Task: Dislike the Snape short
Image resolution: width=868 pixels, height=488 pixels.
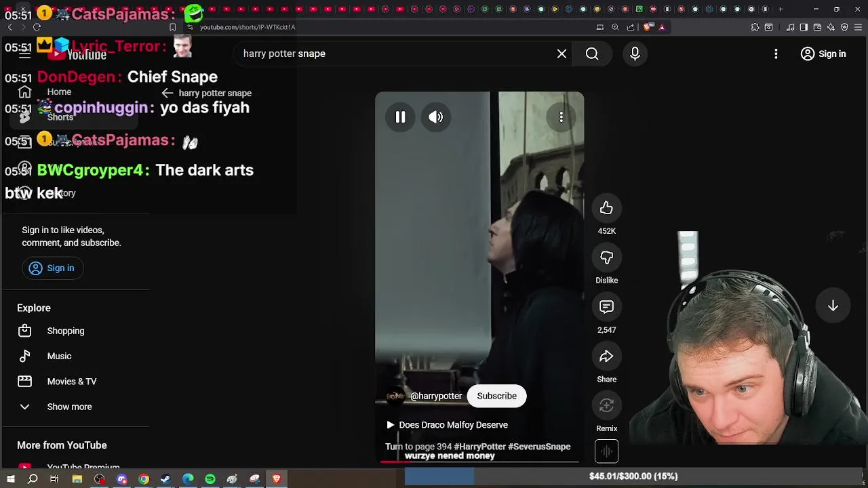Action: [x=606, y=258]
